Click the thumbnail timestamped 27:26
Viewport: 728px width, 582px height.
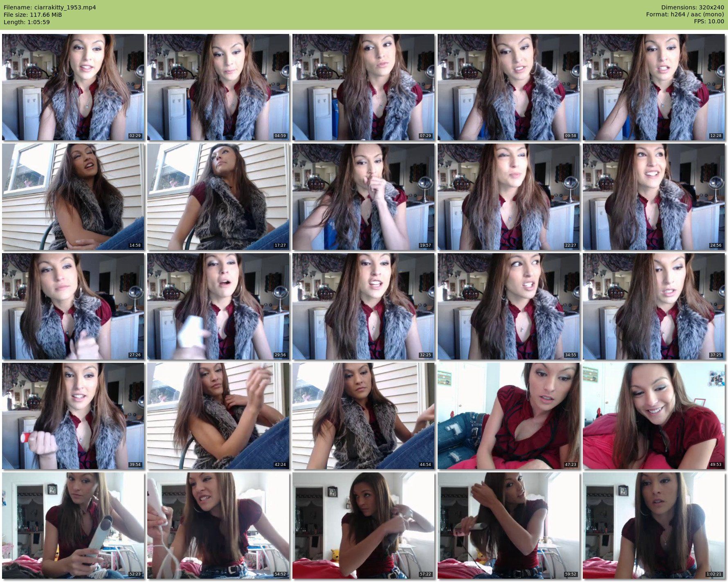pos(73,306)
